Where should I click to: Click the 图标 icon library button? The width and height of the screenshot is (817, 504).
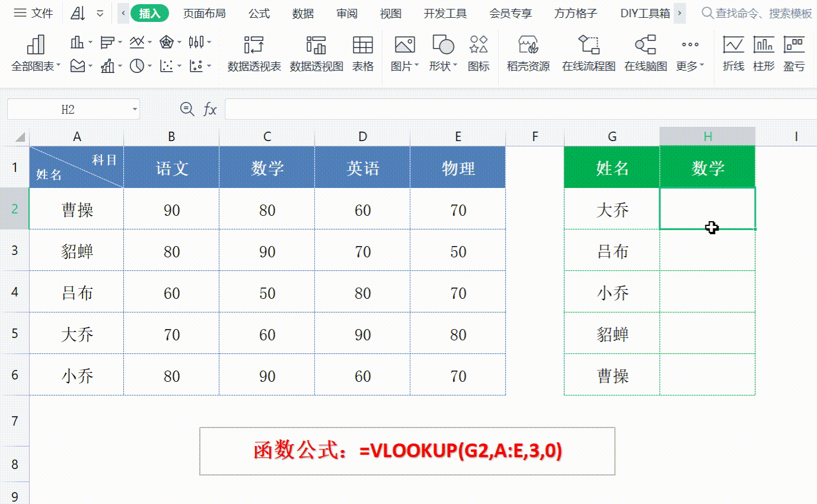click(478, 53)
